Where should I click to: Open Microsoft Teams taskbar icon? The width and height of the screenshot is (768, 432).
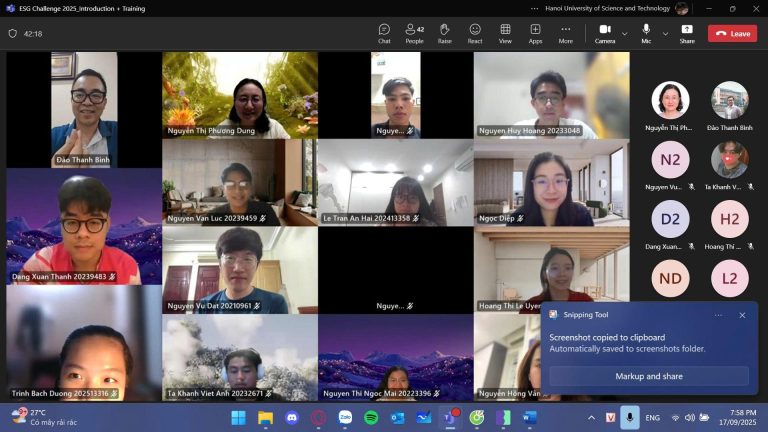point(450,418)
